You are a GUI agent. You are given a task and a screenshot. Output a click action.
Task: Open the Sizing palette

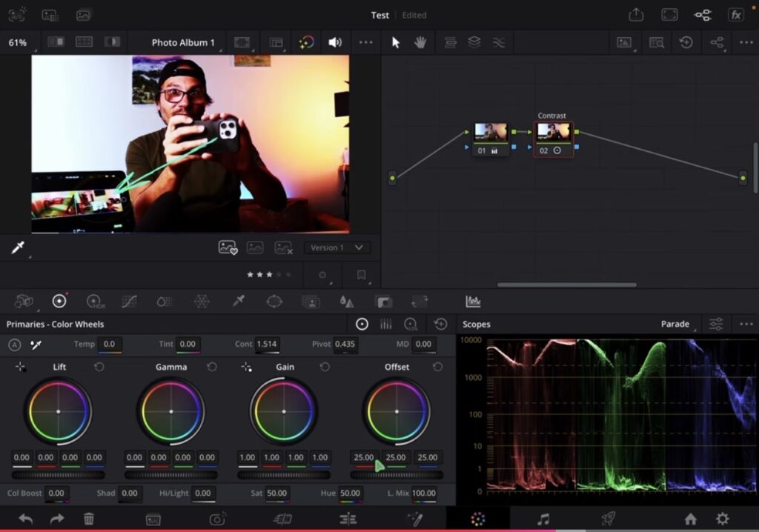coord(420,302)
